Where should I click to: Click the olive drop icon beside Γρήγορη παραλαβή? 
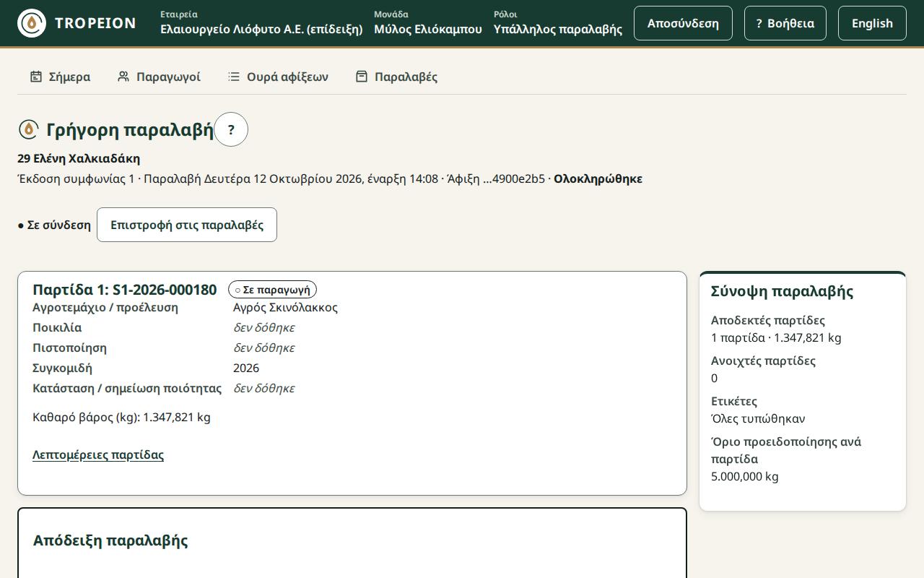tap(28, 129)
